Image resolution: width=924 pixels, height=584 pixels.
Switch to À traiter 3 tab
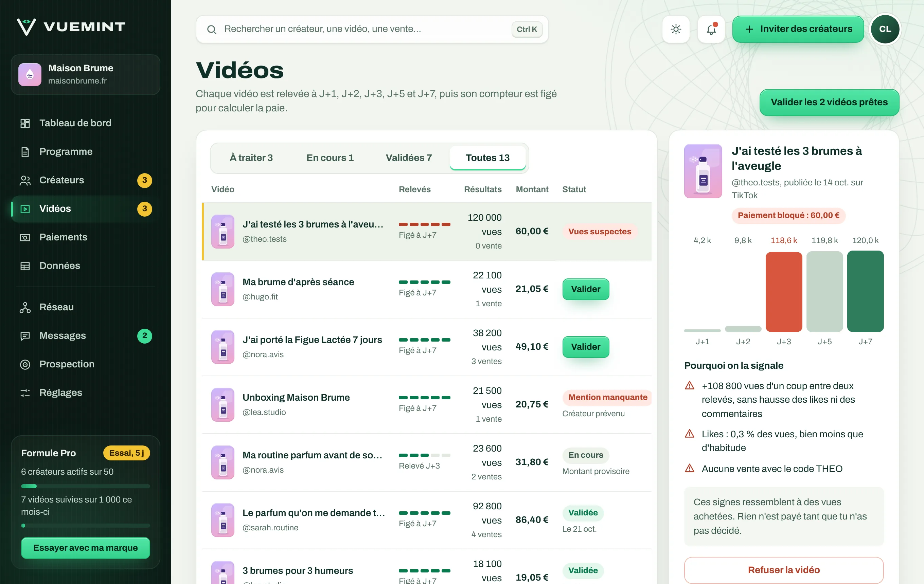(x=251, y=158)
